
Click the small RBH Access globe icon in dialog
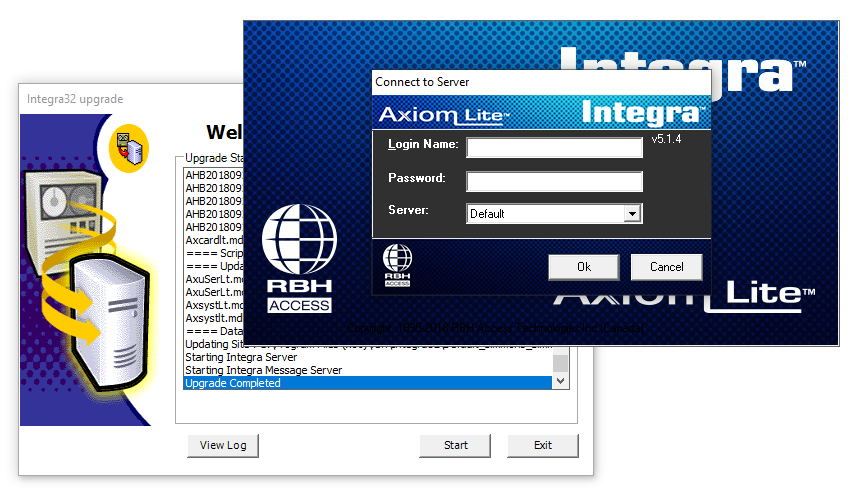pyautogui.click(x=397, y=265)
